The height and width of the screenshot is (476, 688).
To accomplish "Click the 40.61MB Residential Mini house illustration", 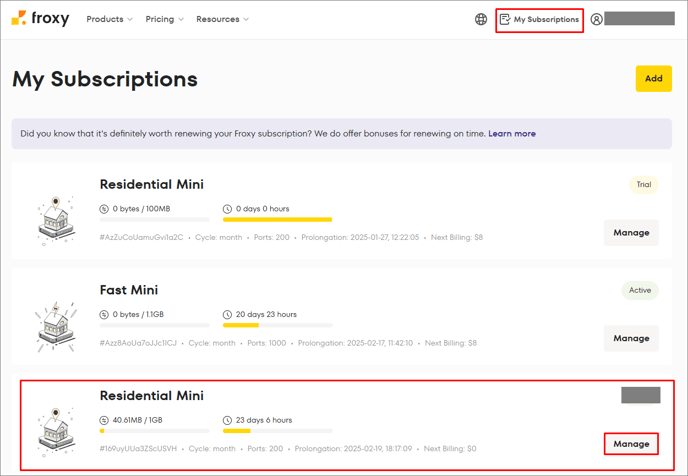I will coord(56,432).
